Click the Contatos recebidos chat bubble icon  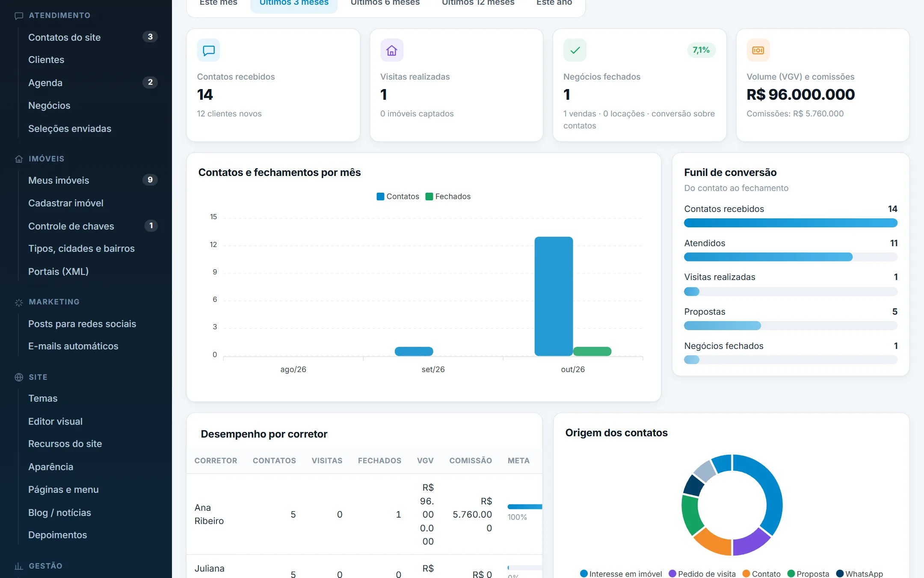[x=209, y=51]
